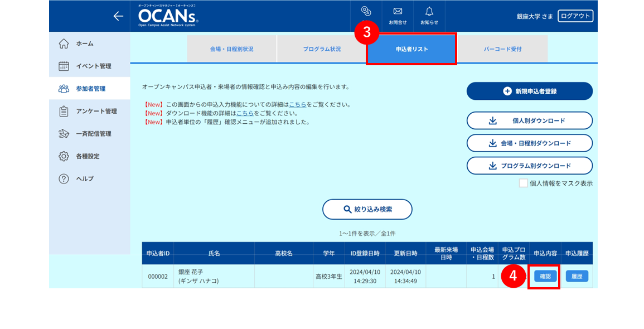This screenshot has width=644, height=329.
Task: Click 確認 button for 銀座 花子
Action: (x=545, y=277)
